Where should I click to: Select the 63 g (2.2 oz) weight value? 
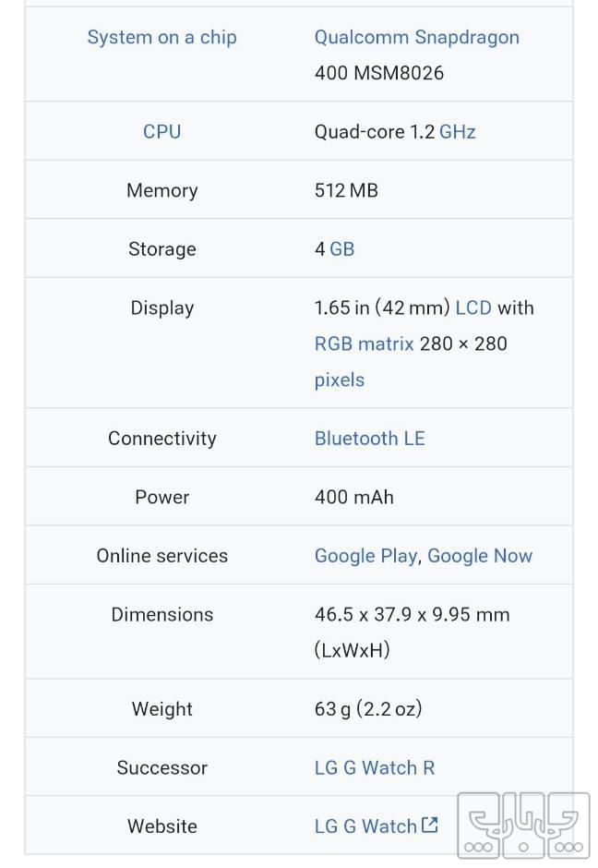pos(367,709)
